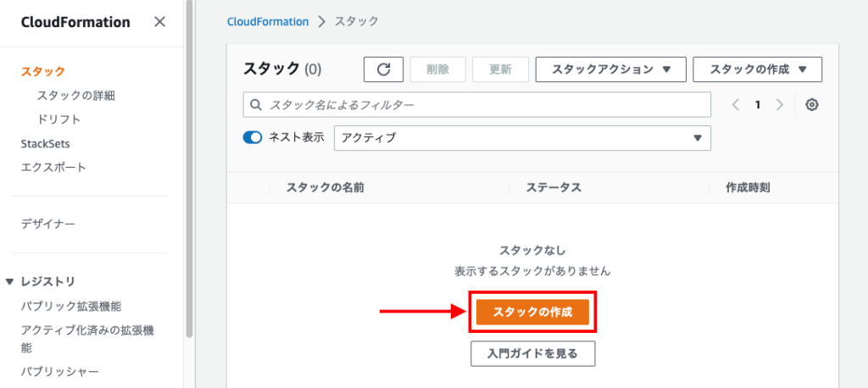Click the refresh stacks icon button
868x388 pixels.
click(x=383, y=69)
